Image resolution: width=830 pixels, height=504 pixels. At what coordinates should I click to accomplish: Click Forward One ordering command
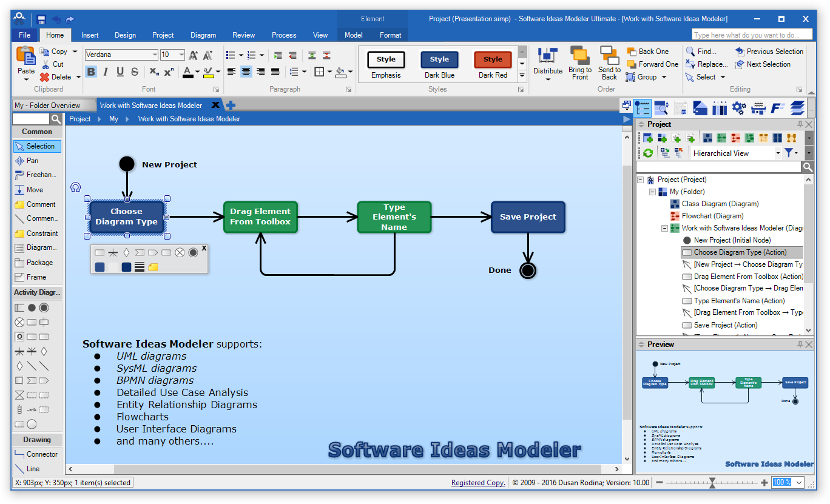(x=652, y=64)
